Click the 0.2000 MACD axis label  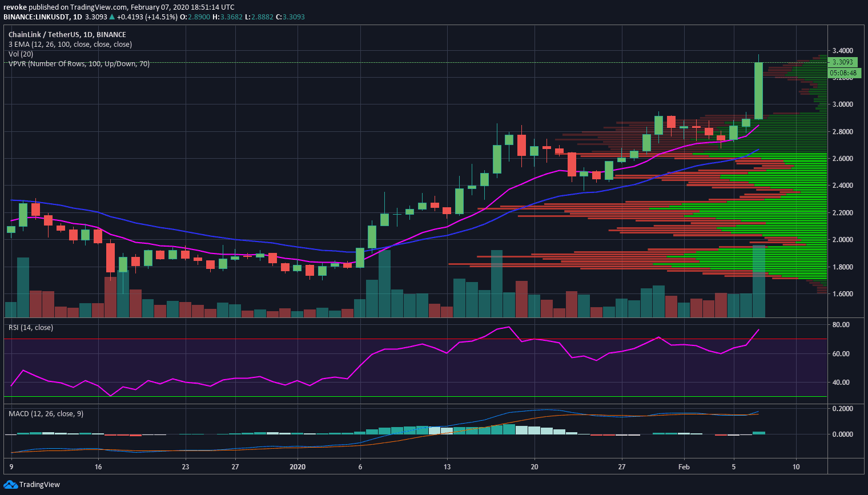point(842,409)
